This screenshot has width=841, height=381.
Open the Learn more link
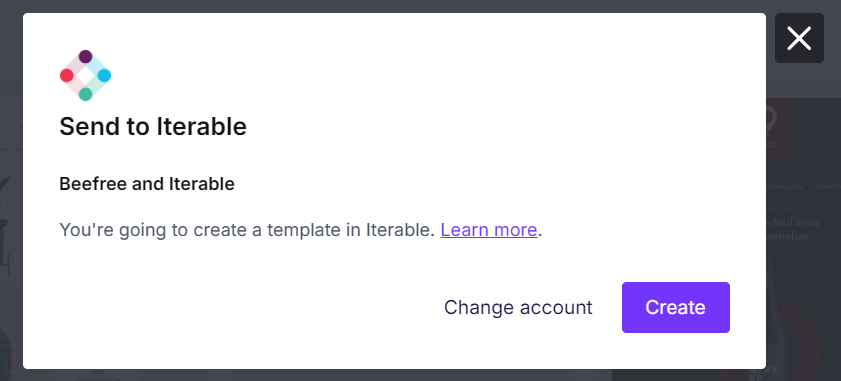coord(489,230)
